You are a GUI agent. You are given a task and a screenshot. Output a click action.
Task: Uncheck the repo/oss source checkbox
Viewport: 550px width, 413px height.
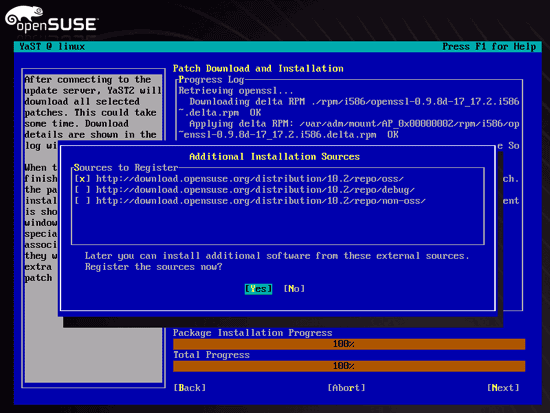coord(82,179)
